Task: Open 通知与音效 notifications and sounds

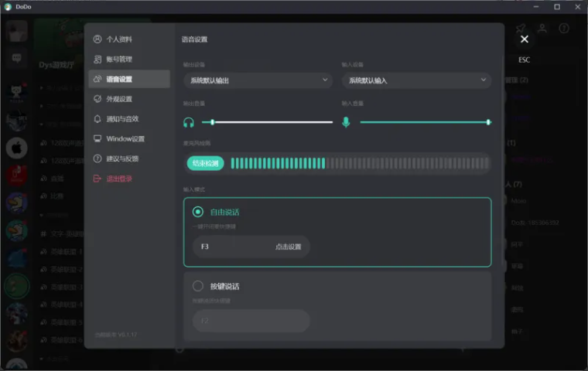Action: (129, 119)
